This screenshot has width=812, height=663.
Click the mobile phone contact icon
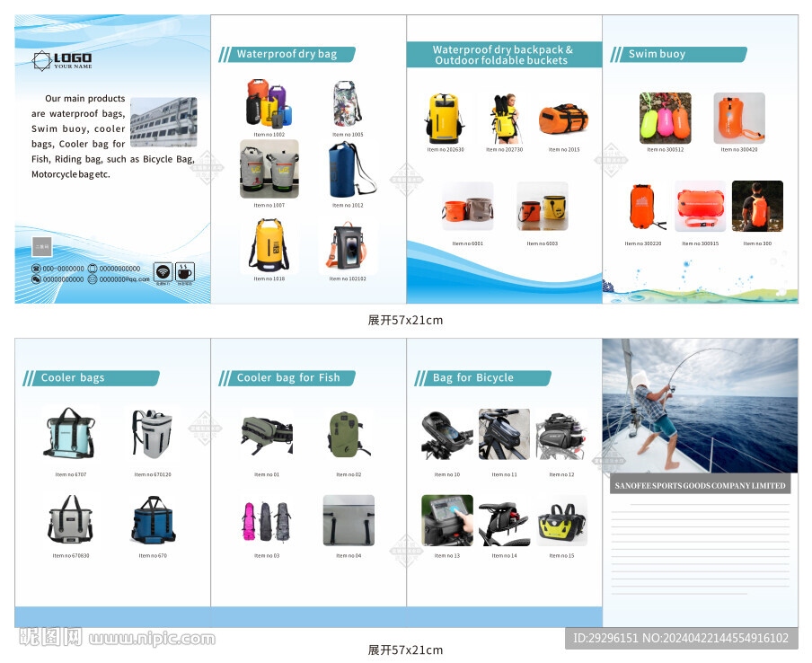tap(93, 269)
